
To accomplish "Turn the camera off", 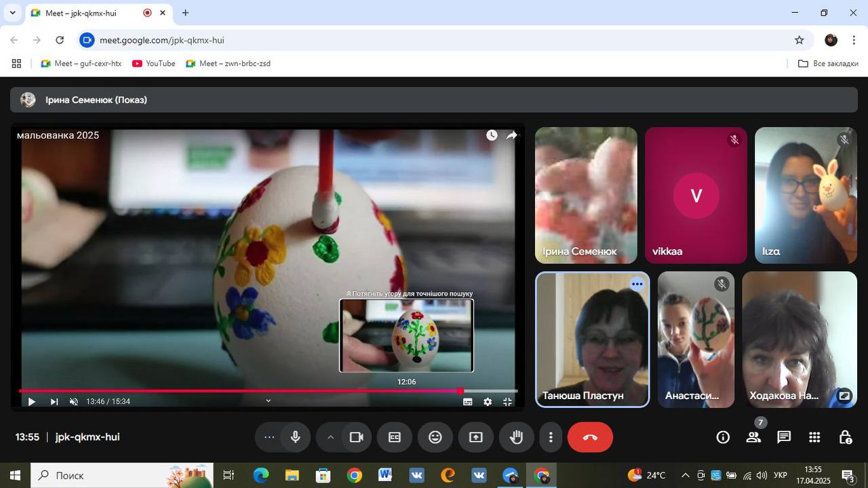I will pyautogui.click(x=356, y=437).
